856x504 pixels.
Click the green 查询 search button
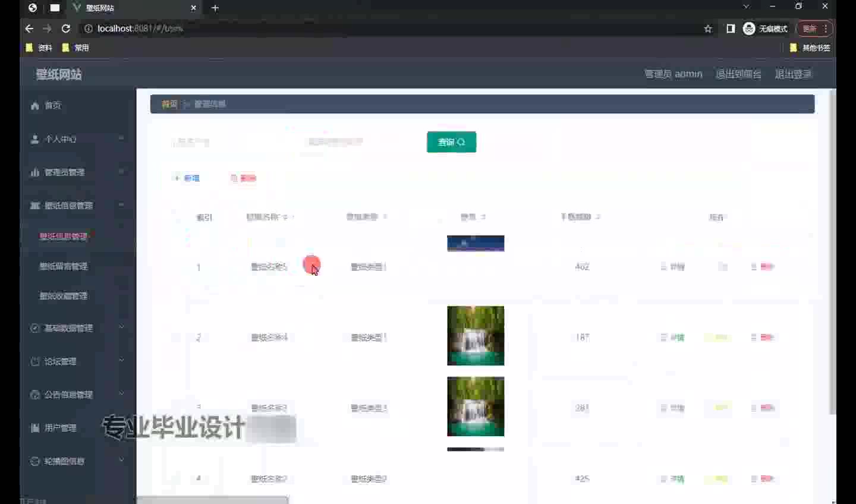tap(451, 142)
